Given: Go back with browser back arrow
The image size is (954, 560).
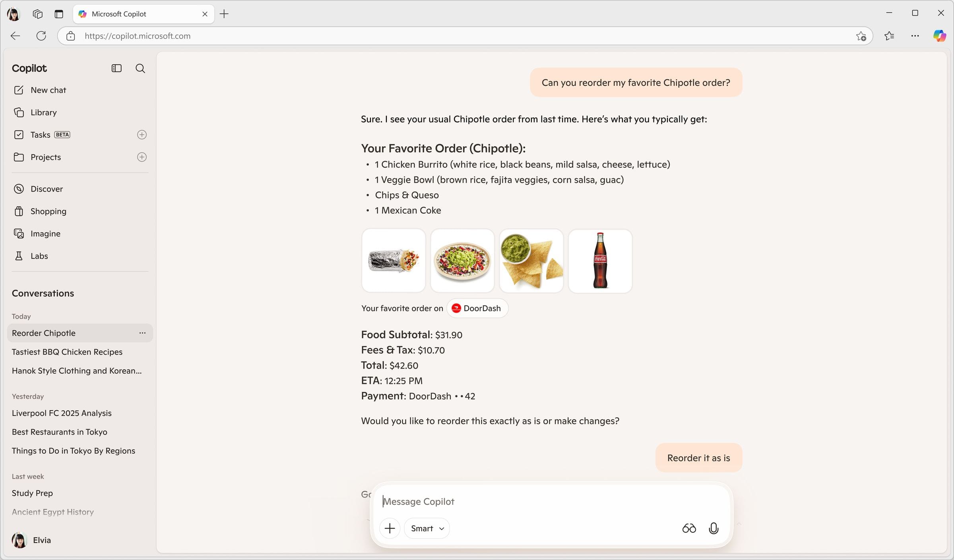Looking at the screenshot, I should tap(16, 36).
